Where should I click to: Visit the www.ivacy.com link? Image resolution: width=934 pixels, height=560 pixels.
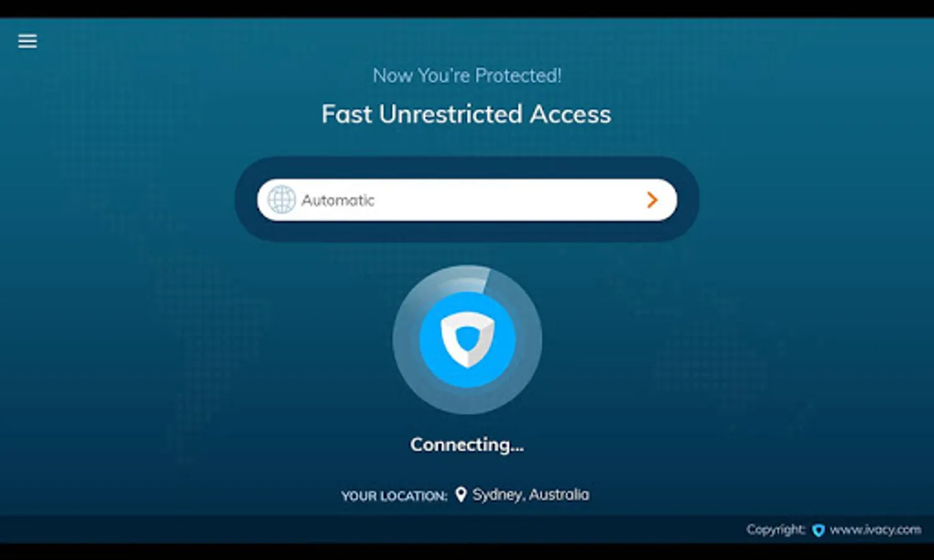875,530
